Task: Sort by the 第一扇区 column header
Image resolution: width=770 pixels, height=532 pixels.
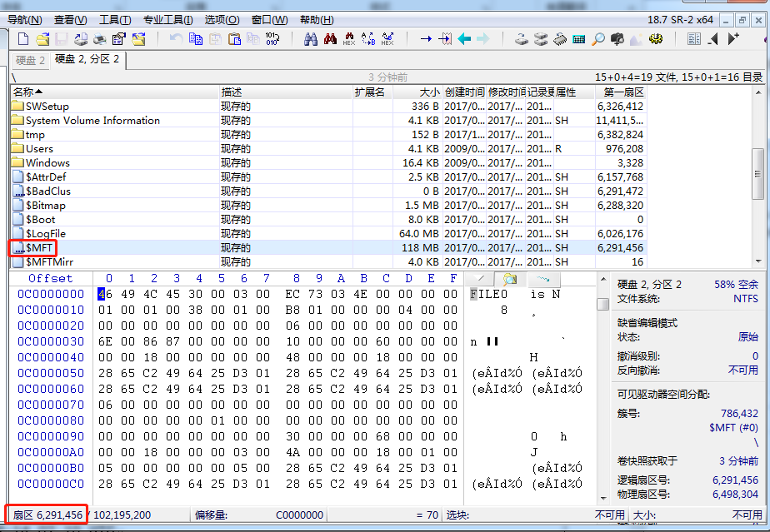Action: click(620, 92)
